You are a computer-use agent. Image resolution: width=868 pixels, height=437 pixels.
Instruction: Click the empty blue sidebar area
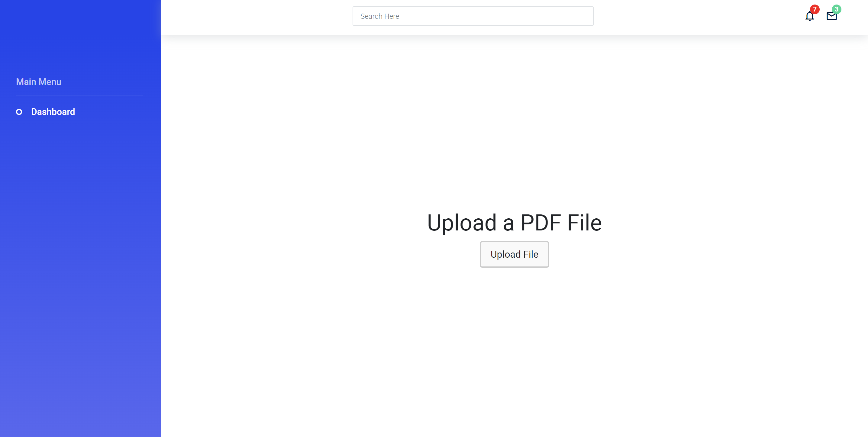pyautogui.click(x=80, y=270)
